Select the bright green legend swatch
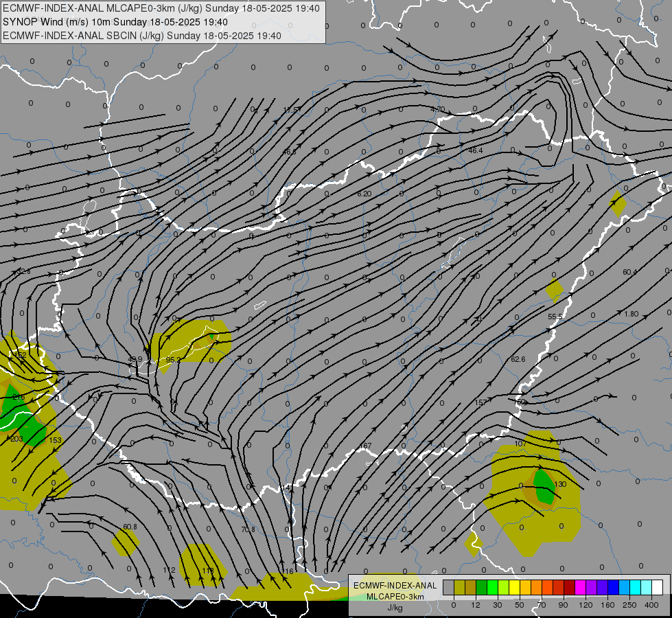Viewport: 672px width, 618px height. (x=492, y=587)
